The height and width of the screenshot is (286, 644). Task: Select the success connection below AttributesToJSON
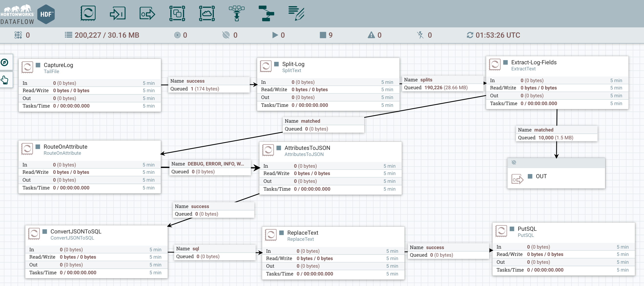pyautogui.click(x=214, y=210)
